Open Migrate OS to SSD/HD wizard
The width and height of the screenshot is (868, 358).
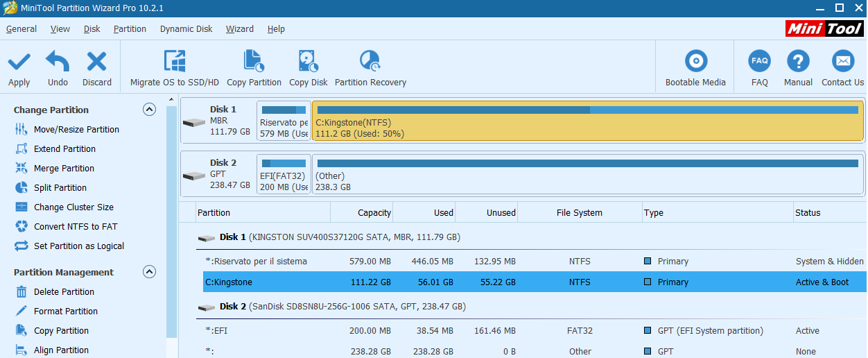[x=175, y=68]
